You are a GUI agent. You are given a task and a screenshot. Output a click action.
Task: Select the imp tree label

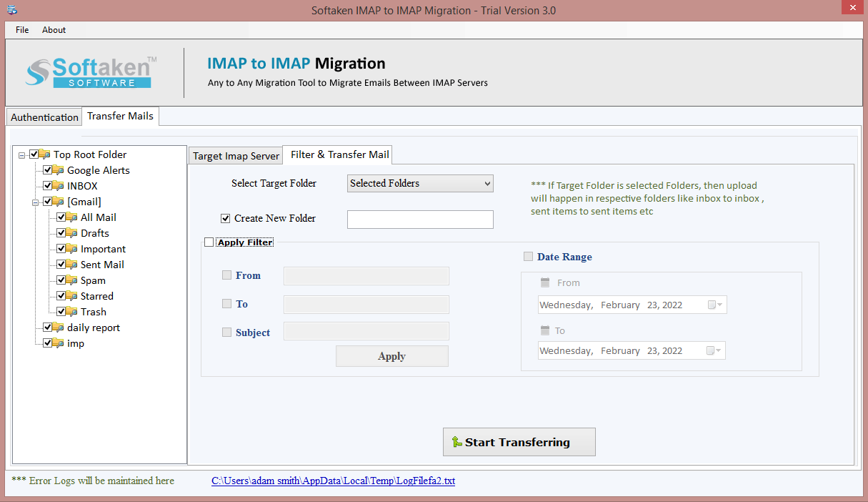pos(76,343)
